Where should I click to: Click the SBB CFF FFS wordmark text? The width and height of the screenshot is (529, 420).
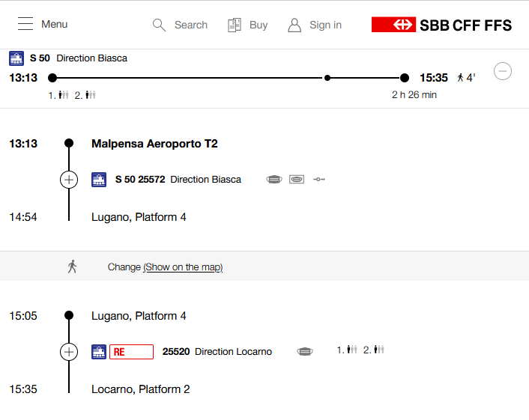(465, 25)
